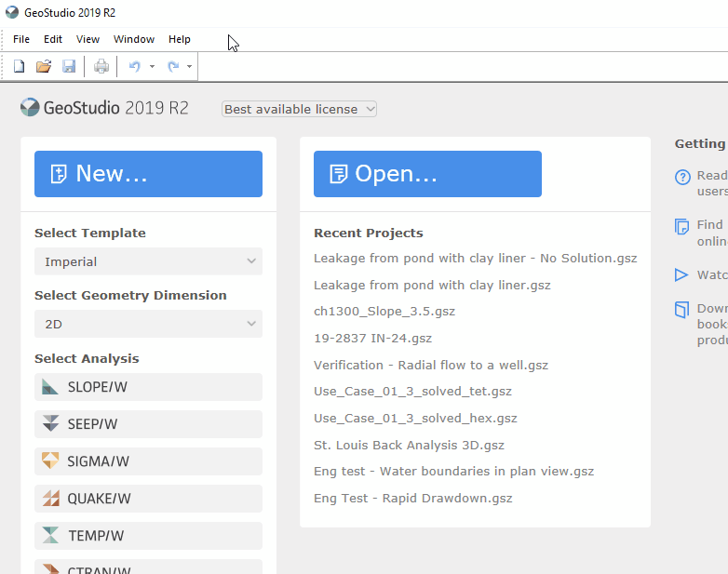Click the Redo arrow icon
Screen dimensions: 728x574
point(173,66)
